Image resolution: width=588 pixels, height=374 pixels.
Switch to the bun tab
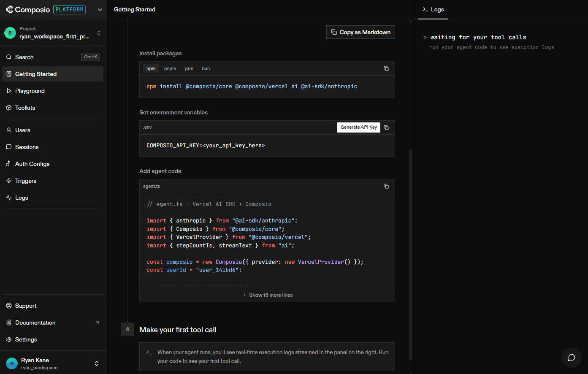pos(206,68)
